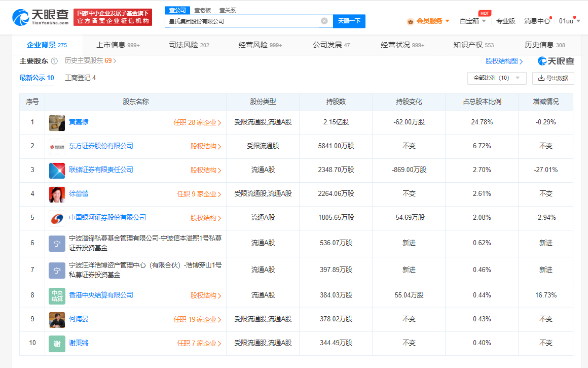588x368 pixels.
Task: Switch to the 查公司 search tab
Action: [177, 10]
